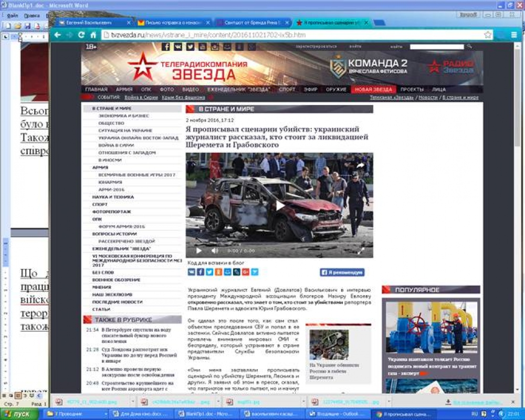525x420 pixels.
Task: Open thumbnail 'На Украине обвинили Россию'
Action: [328, 344]
